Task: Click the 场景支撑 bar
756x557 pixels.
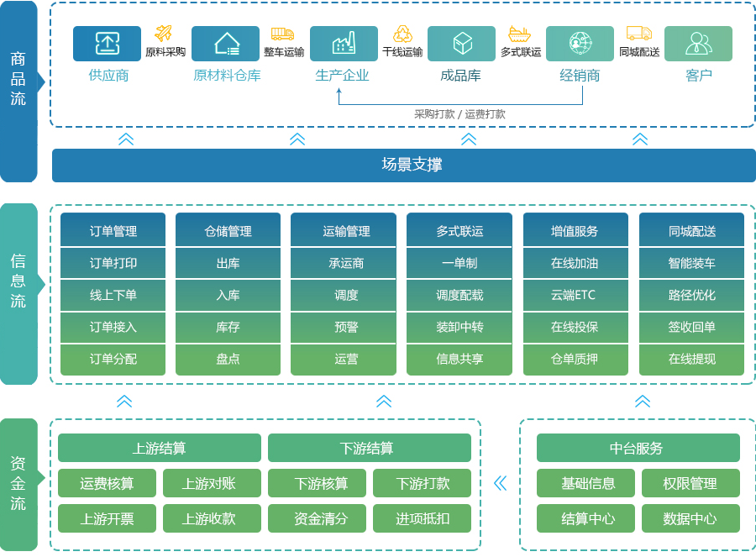Action: click(404, 166)
